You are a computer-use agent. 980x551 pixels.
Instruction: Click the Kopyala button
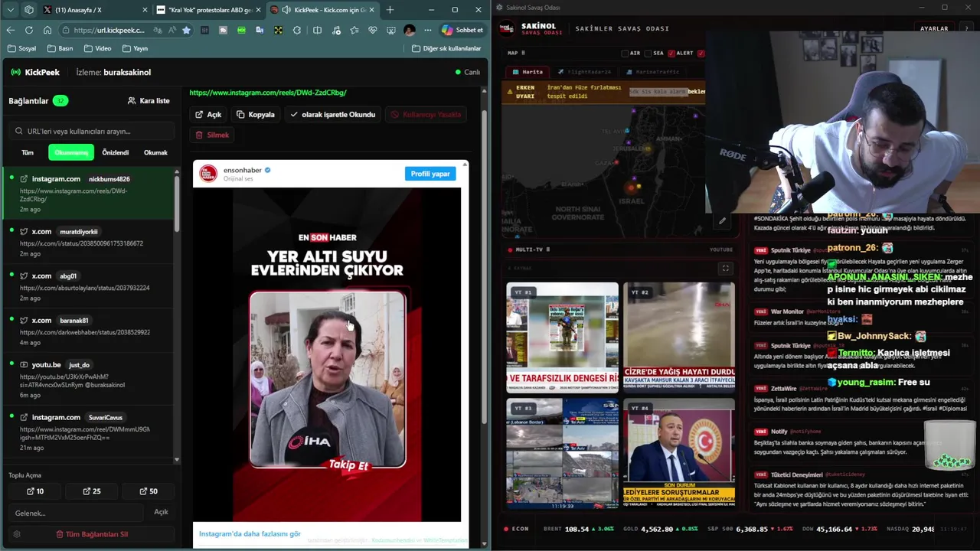256,114
